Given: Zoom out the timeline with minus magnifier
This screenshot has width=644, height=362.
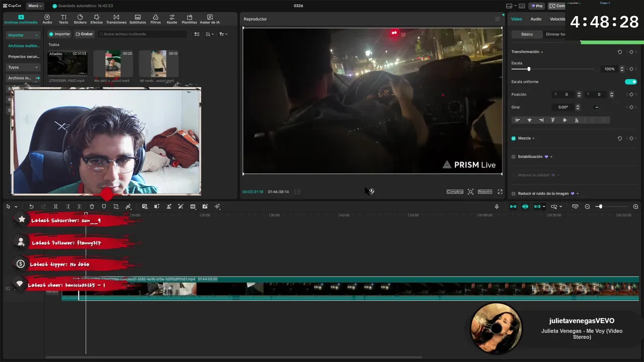Looking at the screenshot, I should (x=587, y=207).
